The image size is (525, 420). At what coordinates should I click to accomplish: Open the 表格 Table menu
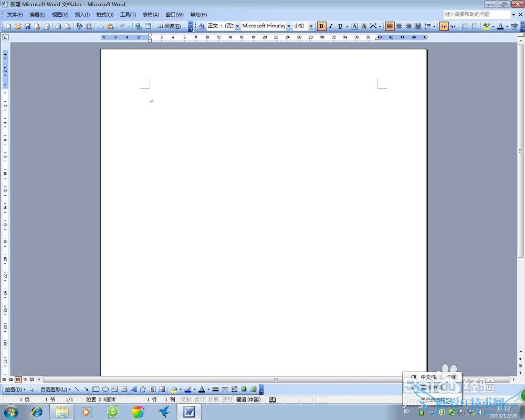click(151, 14)
